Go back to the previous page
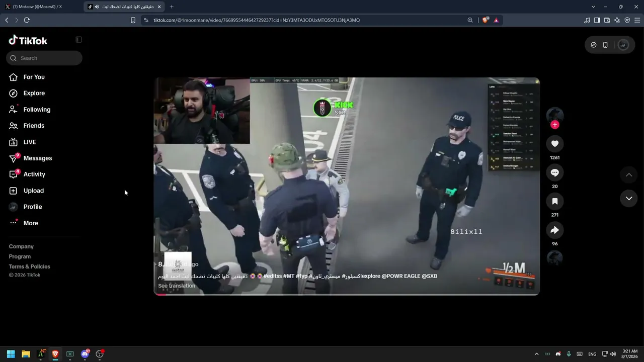Screen dimensions: 644x362 [x=7, y=20]
